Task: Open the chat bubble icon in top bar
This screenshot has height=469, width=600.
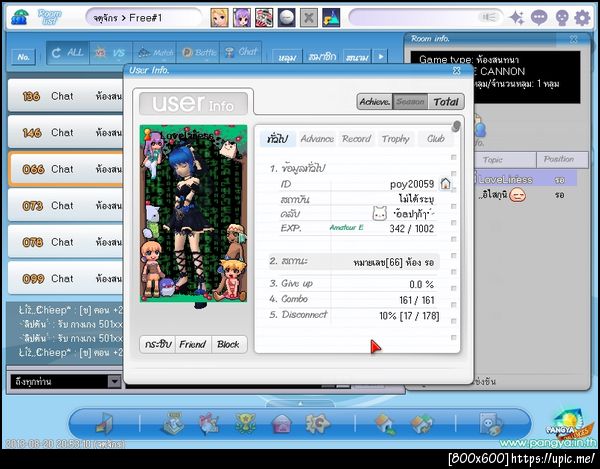Action: pos(539,18)
